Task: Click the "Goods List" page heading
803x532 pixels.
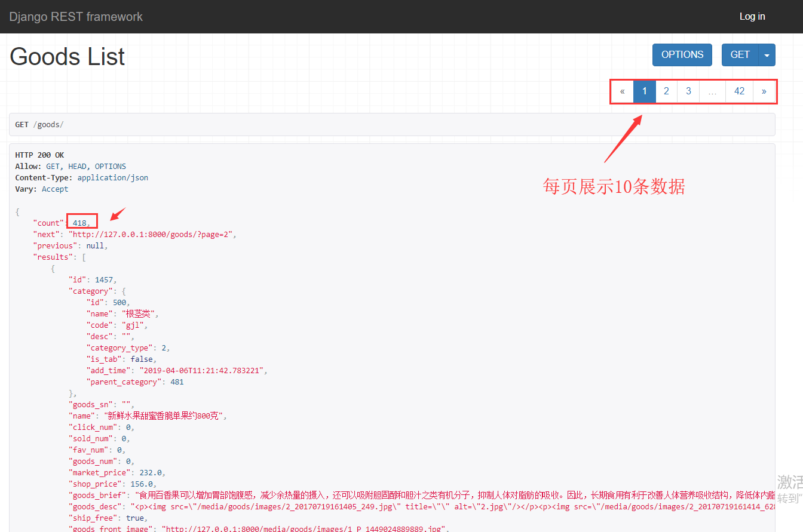Action: point(68,57)
